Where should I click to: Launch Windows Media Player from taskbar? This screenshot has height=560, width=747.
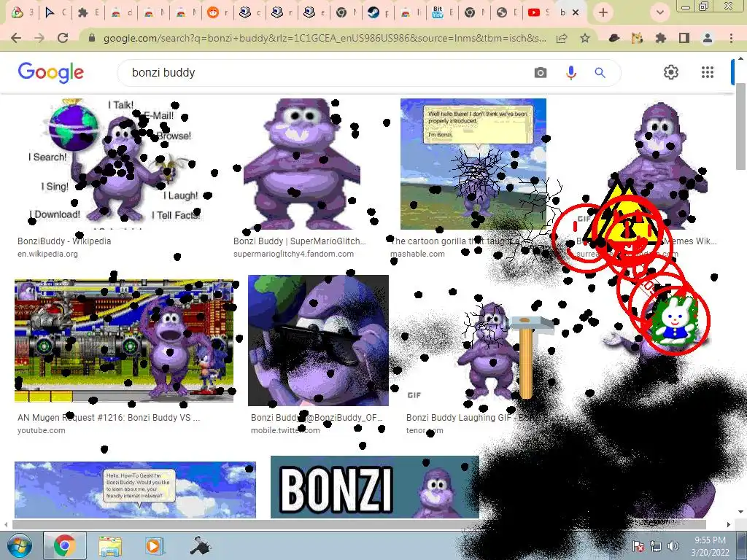pos(153,545)
